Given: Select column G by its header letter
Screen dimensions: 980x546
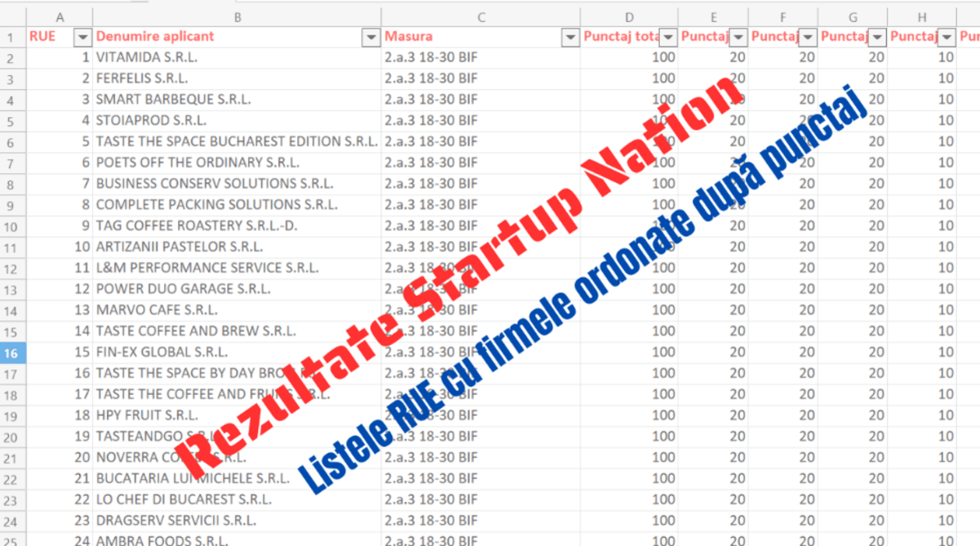Looking at the screenshot, I should coord(853,17).
